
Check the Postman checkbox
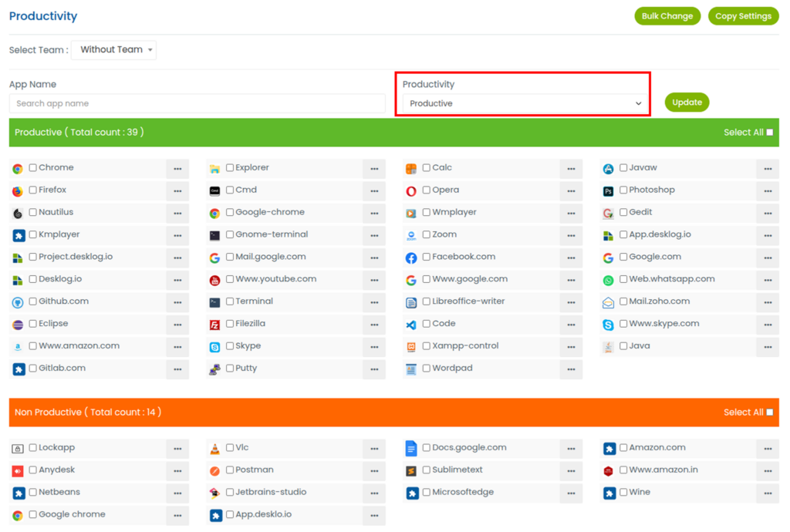230,470
